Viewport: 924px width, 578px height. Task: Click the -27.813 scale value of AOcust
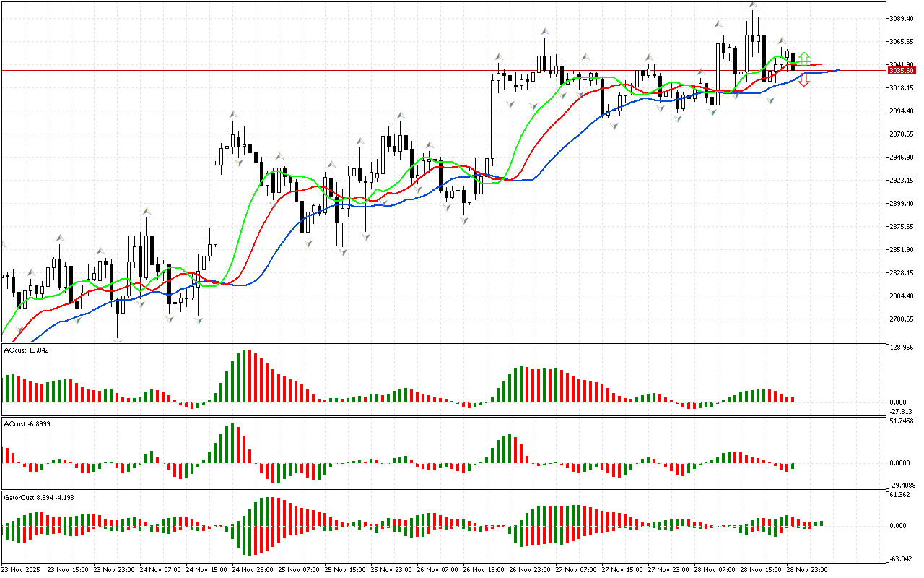pyautogui.click(x=902, y=410)
